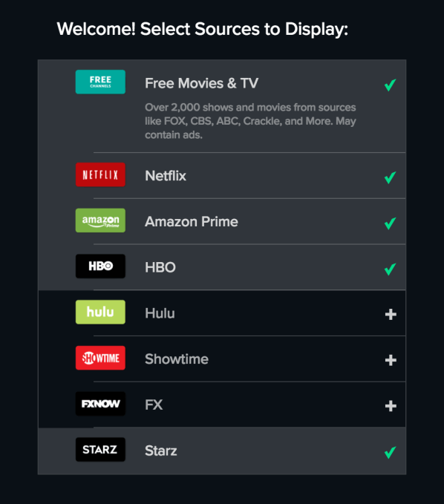This screenshot has height=504, width=444.
Task: Enable FX with its plus icon
Action: 391,406
